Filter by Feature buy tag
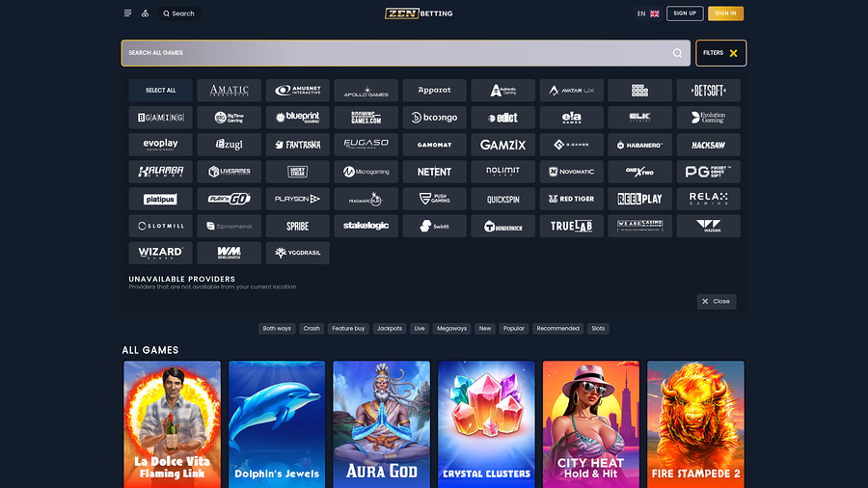The width and height of the screenshot is (868, 488). pos(348,329)
